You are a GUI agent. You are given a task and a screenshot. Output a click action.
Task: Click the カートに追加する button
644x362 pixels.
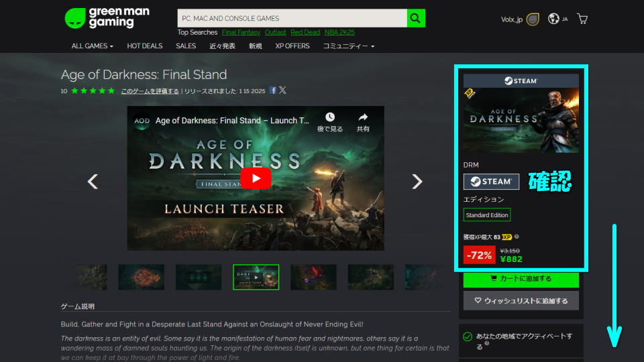click(521, 278)
